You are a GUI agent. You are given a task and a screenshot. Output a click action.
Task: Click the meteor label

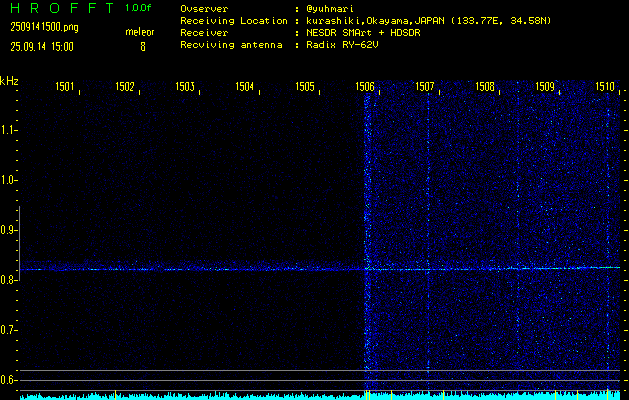(140, 32)
